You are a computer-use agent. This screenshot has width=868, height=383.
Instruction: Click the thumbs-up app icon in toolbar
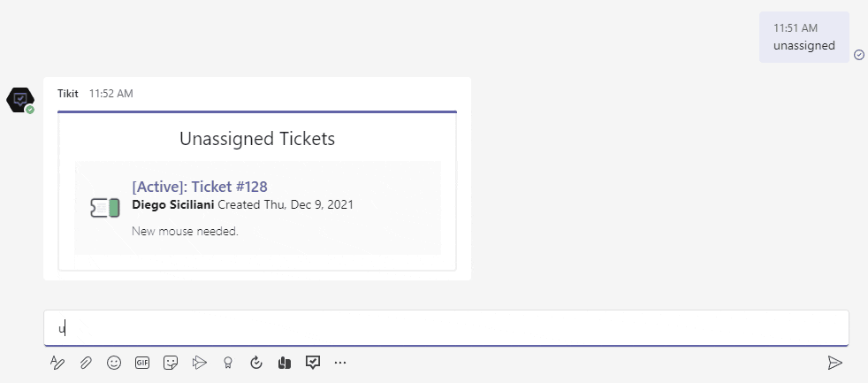pyautogui.click(x=285, y=362)
